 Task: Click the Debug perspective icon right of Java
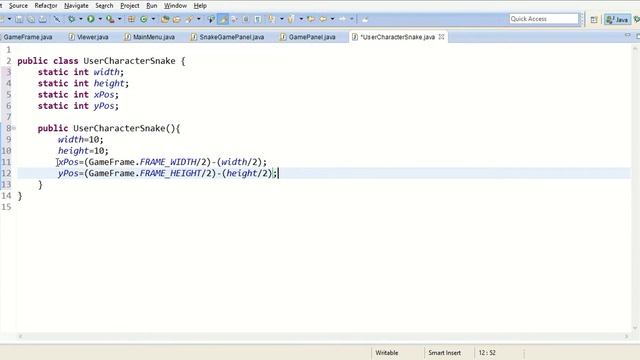click(637, 20)
